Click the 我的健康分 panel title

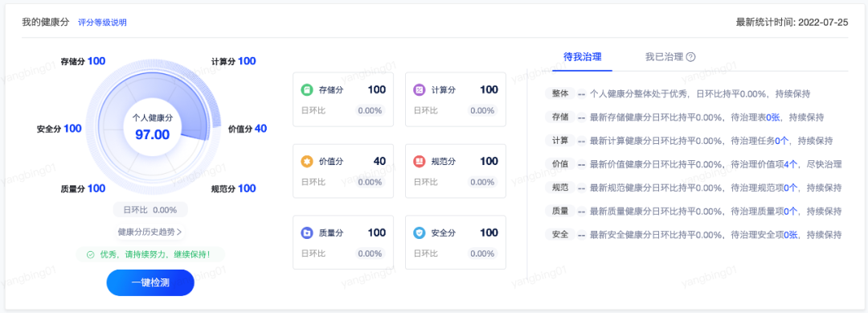(46, 23)
